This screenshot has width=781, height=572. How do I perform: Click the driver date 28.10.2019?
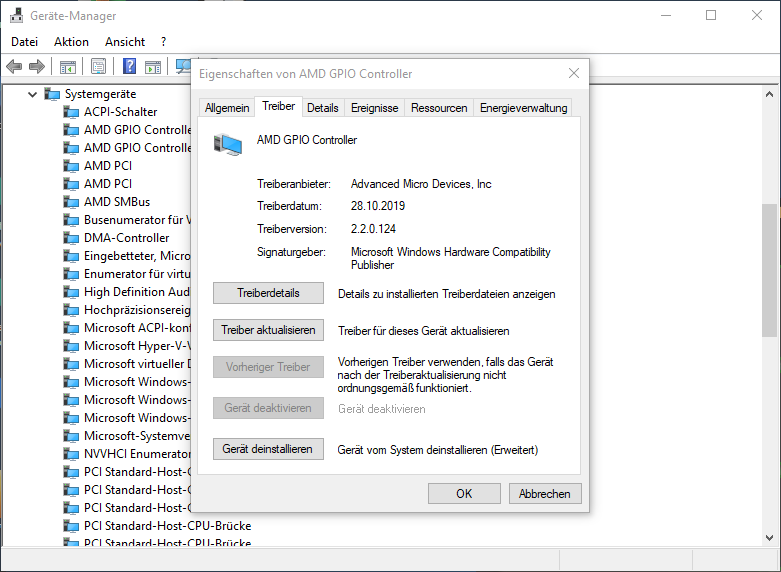[x=378, y=206]
